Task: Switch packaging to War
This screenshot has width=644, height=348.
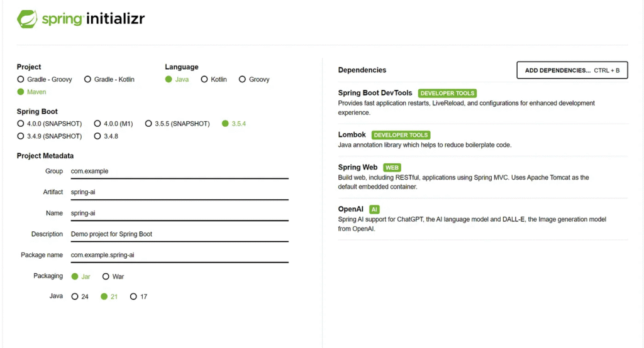Action: pyautogui.click(x=106, y=276)
